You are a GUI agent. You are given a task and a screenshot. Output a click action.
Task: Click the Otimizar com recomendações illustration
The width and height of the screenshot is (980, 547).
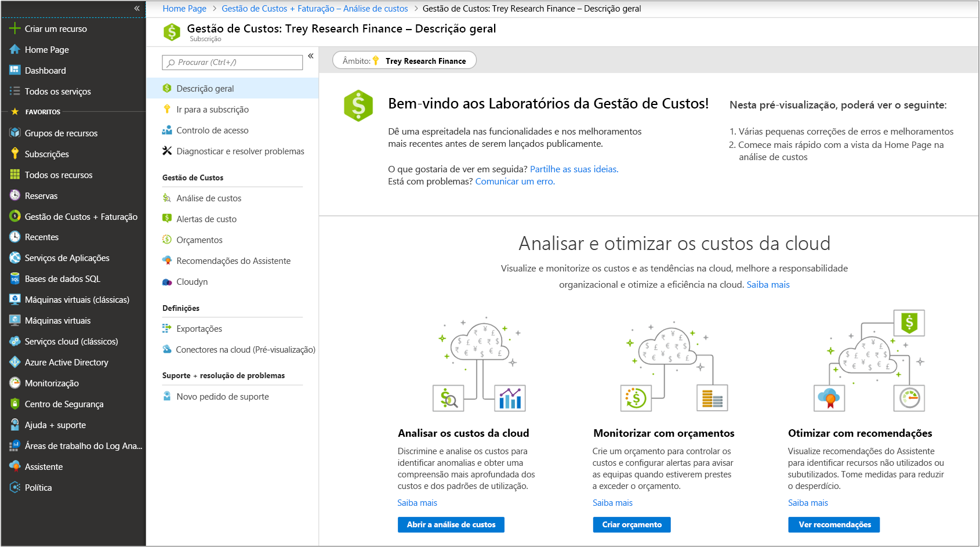tap(869, 361)
